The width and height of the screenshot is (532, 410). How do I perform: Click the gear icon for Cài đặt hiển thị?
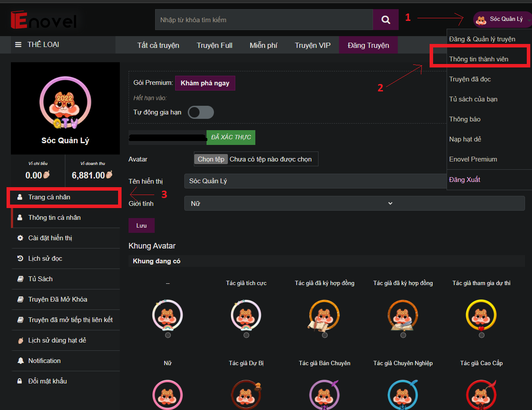[x=20, y=238]
